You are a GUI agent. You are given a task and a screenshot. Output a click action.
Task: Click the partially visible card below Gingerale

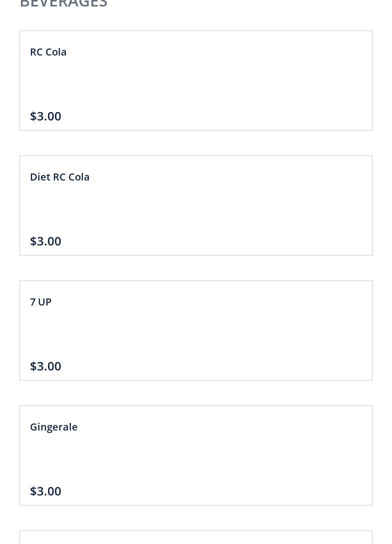tap(196, 538)
